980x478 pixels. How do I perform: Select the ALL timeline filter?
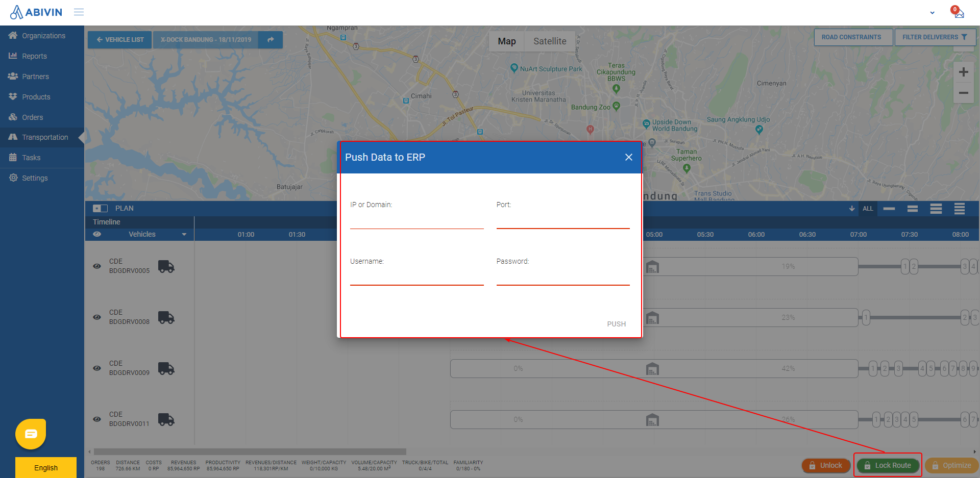868,208
